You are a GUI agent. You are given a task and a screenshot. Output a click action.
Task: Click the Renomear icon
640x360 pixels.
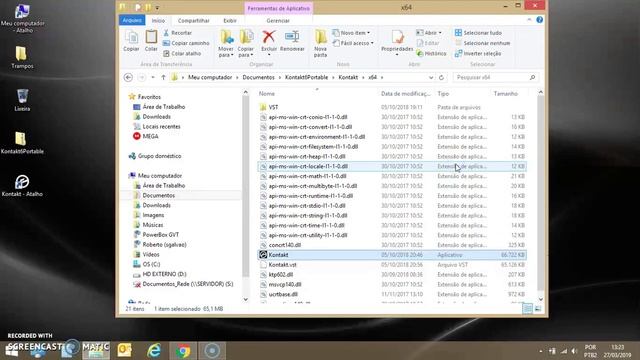292,41
